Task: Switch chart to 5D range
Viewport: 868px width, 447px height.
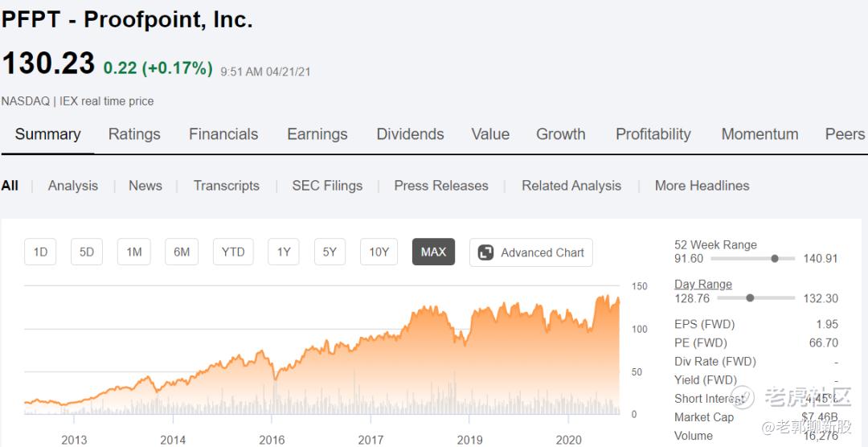Action: coord(87,252)
